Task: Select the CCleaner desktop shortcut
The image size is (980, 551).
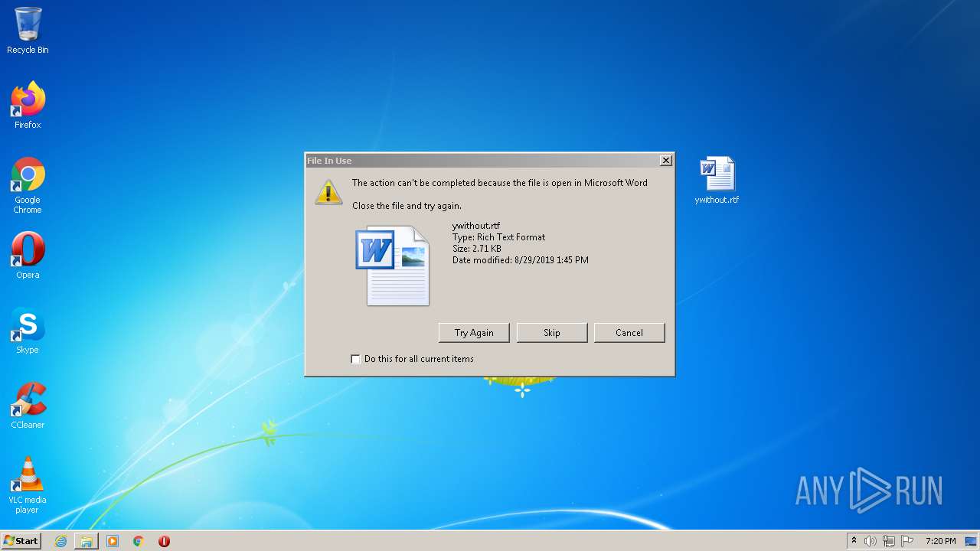Action: point(28,406)
